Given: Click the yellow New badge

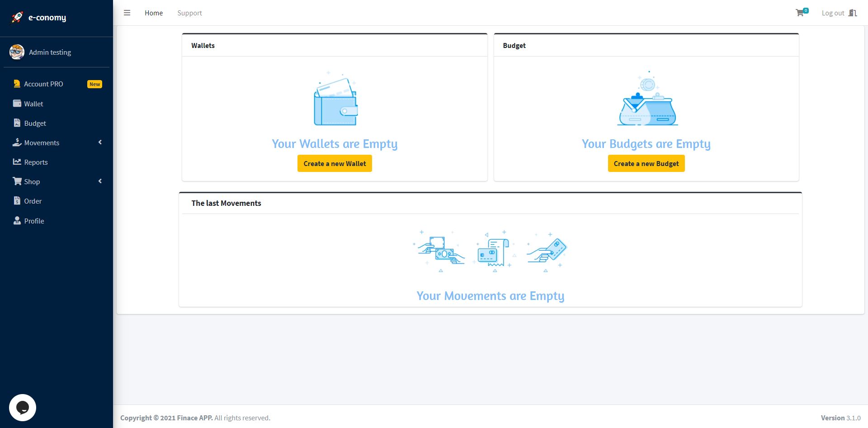Looking at the screenshot, I should (x=94, y=84).
